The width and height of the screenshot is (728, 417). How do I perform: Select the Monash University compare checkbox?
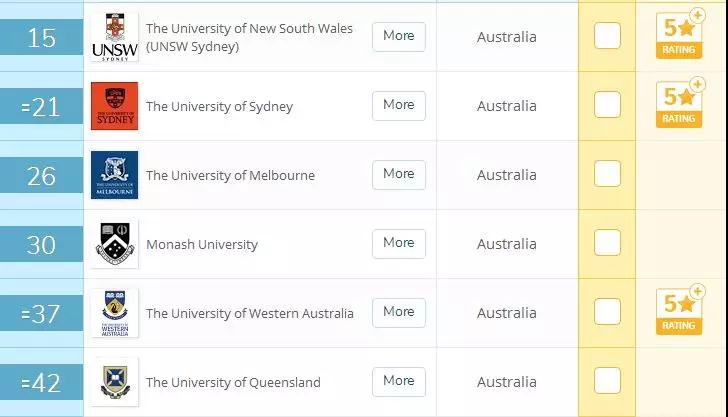click(607, 243)
